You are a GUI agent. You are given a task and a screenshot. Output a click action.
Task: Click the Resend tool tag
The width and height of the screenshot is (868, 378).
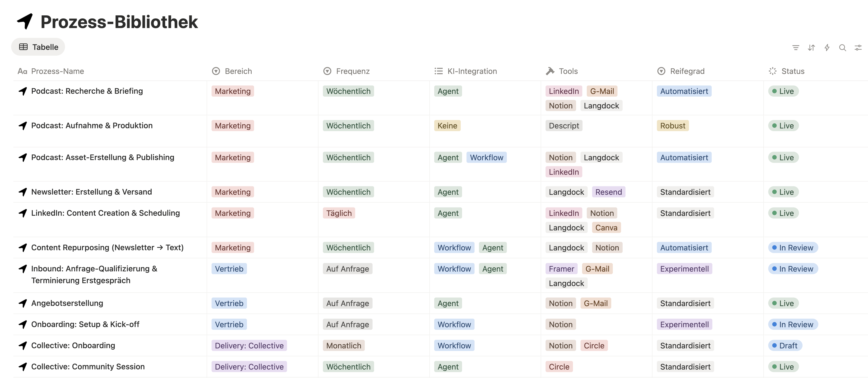pyautogui.click(x=608, y=192)
